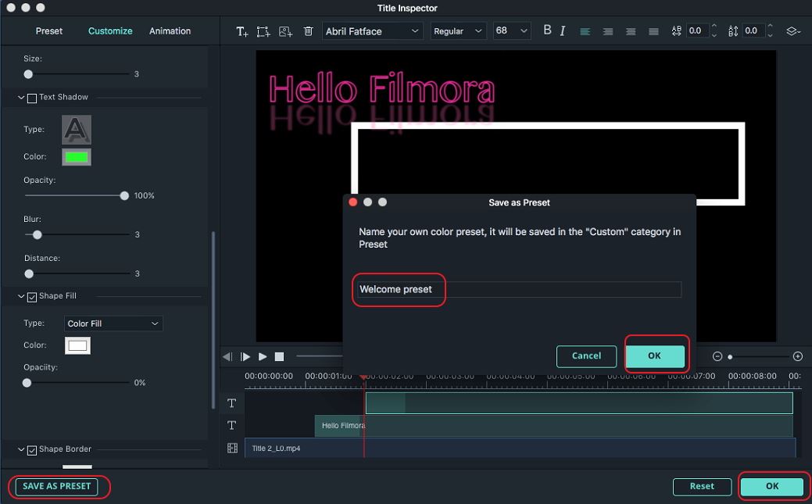Add a new text box with T+ icon
This screenshot has width=812, height=504.
point(241,31)
